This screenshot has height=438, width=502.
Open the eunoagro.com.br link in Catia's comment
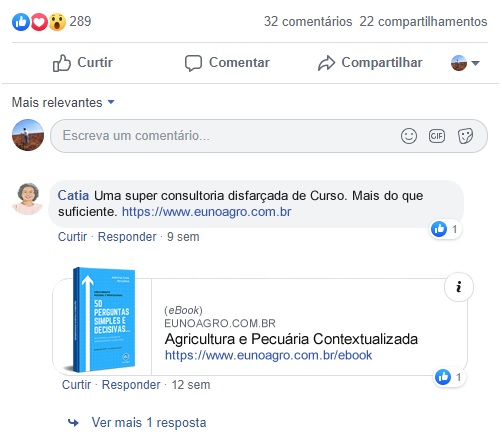point(207,212)
